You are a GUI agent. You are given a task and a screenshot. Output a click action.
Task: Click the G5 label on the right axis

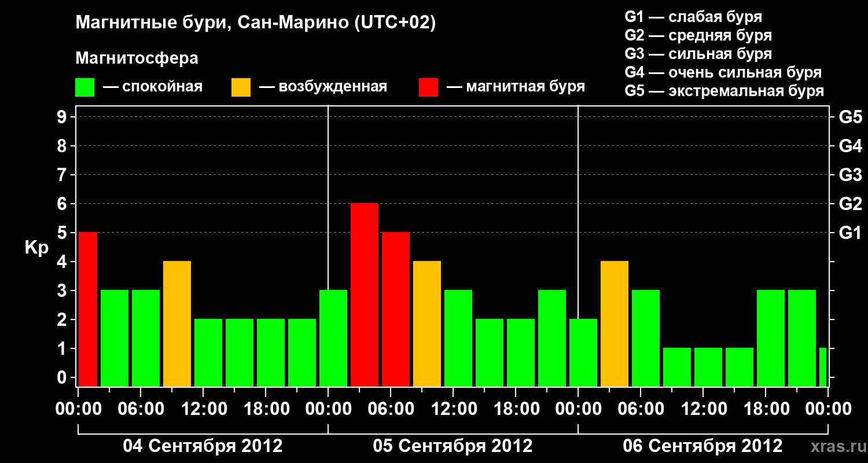click(850, 117)
